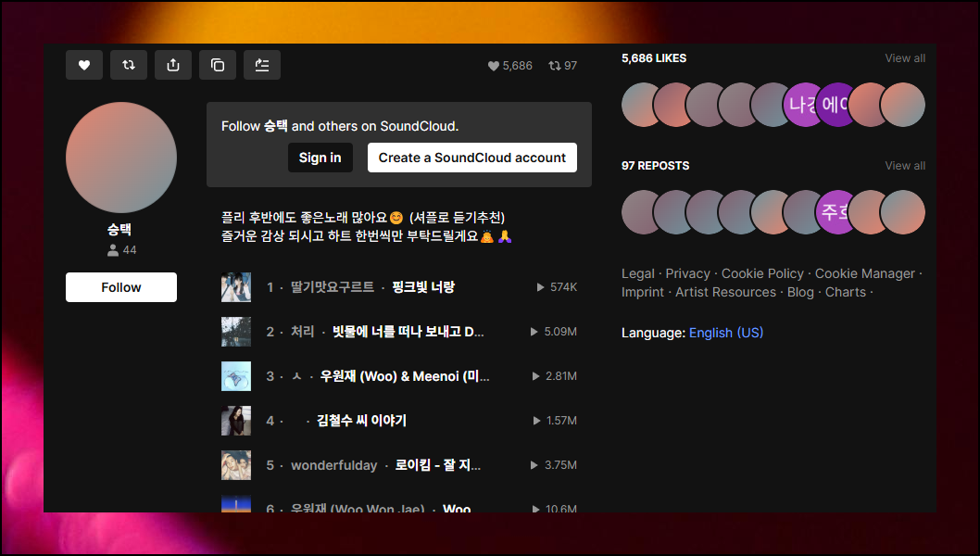The height and width of the screenshot is (556, 980).
Task: Repost the playlist using repost button
Action: (x=129, y=65)
